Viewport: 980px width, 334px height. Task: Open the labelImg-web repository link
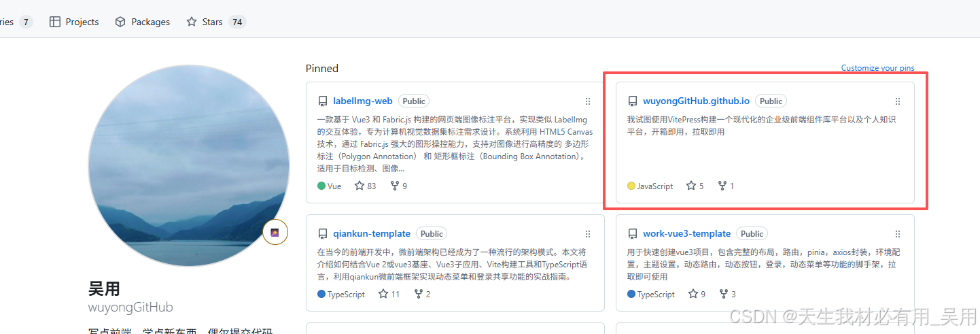[x=363, y=101]
